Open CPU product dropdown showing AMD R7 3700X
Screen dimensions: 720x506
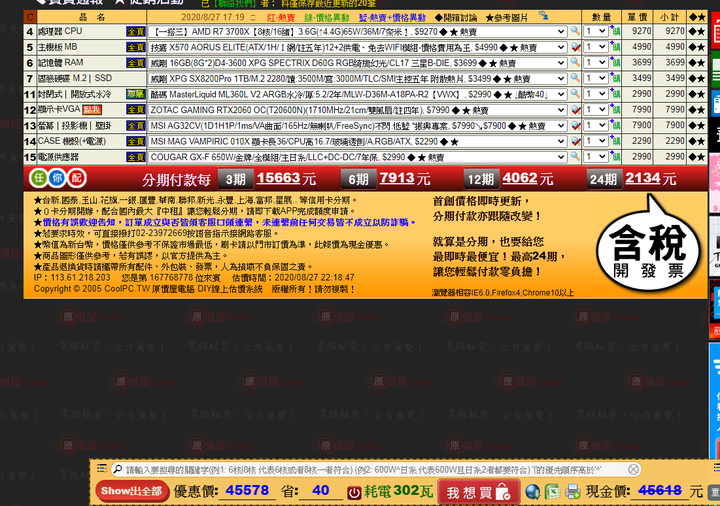point(357,32)
